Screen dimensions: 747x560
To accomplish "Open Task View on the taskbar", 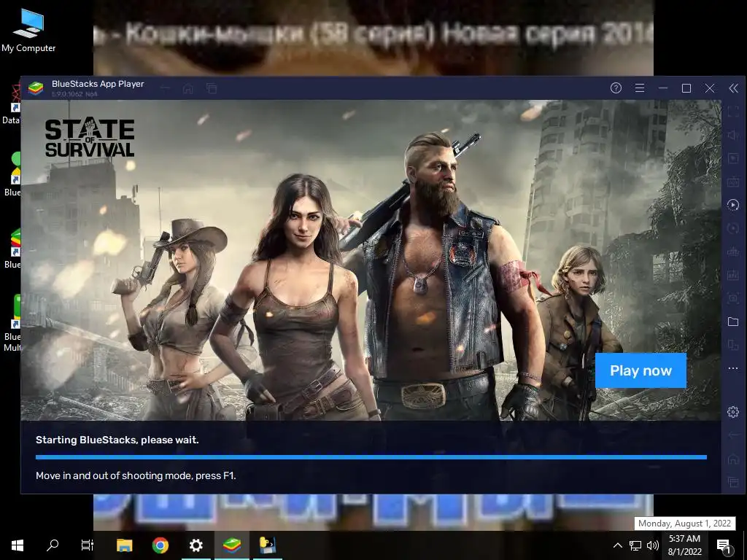I will (x=88, y=545).
